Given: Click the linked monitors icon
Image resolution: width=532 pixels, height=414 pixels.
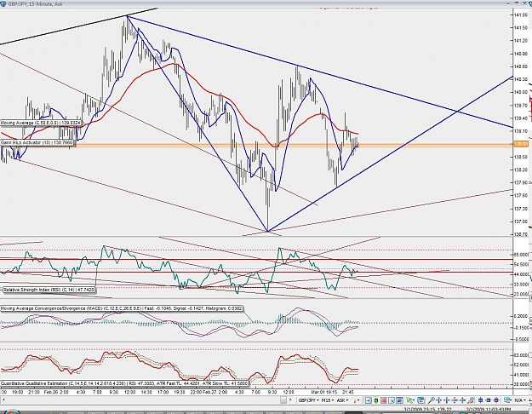Looking at the screenshot, I should (x=507, y=400).
